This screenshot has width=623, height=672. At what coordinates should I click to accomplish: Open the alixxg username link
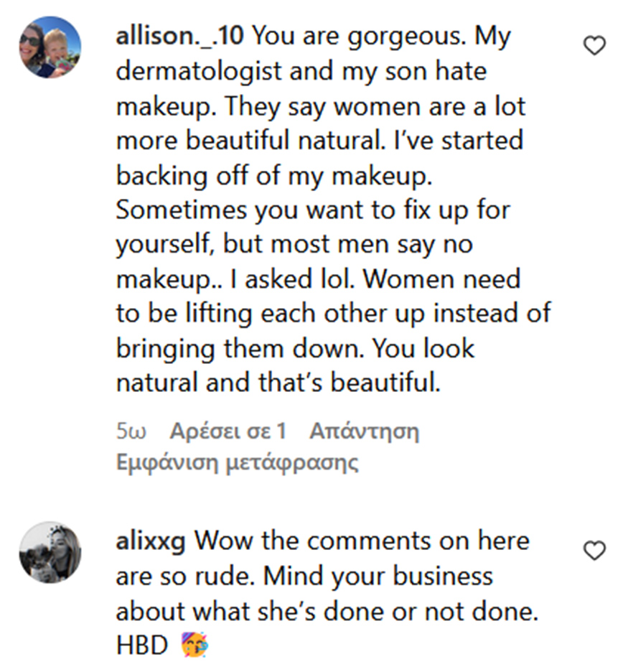point(151,541)
